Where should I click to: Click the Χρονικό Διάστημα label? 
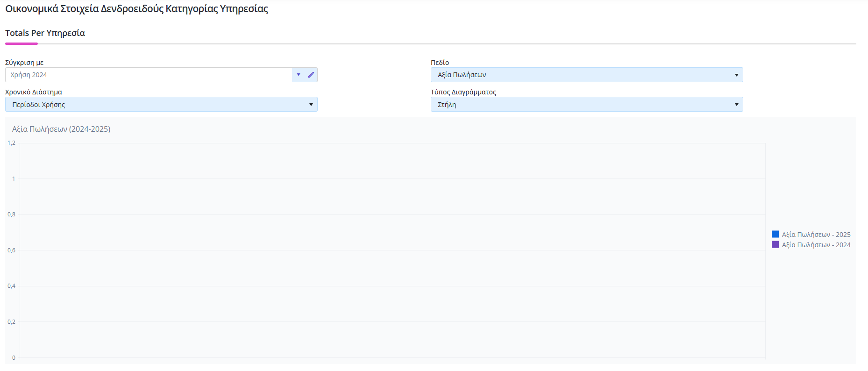tap(34, 92)
